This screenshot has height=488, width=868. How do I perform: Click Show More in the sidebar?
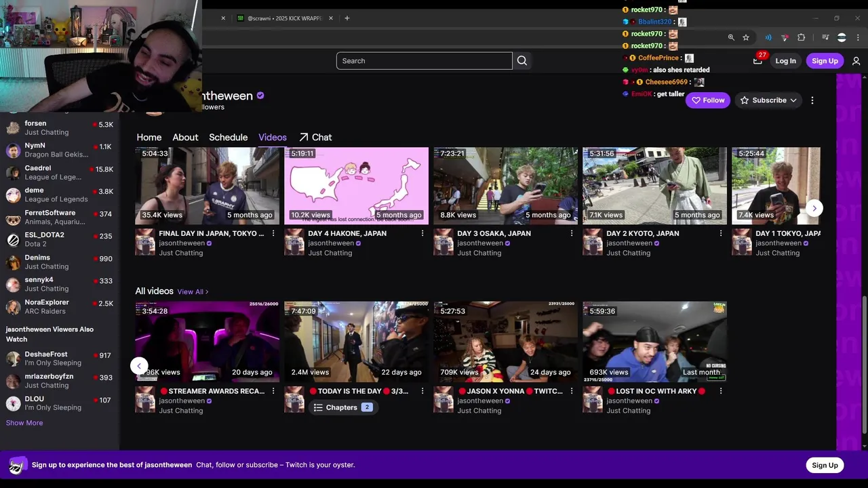(x=24, y=423)
